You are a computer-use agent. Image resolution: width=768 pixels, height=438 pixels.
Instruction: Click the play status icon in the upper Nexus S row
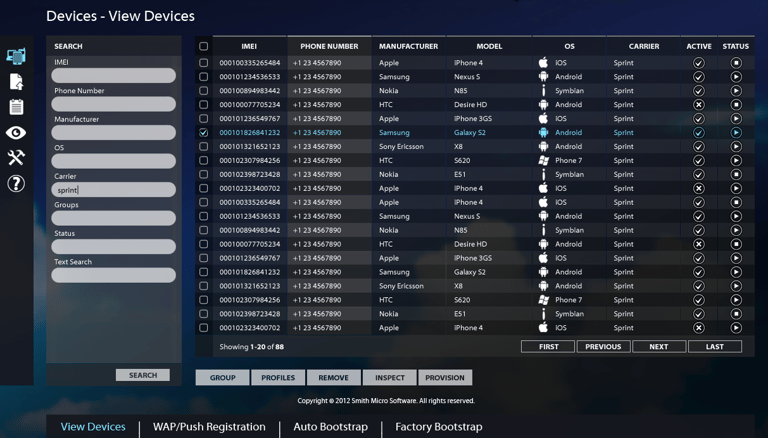point(736,77)
